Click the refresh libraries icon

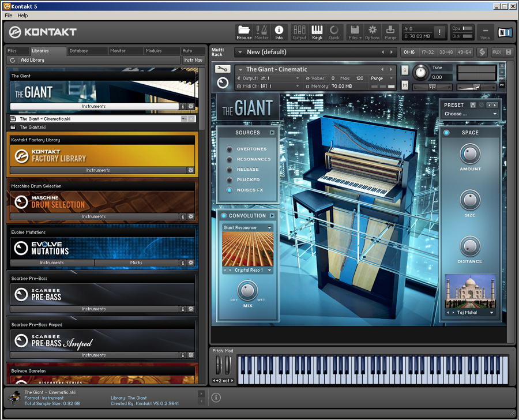(x=13, y=60)
